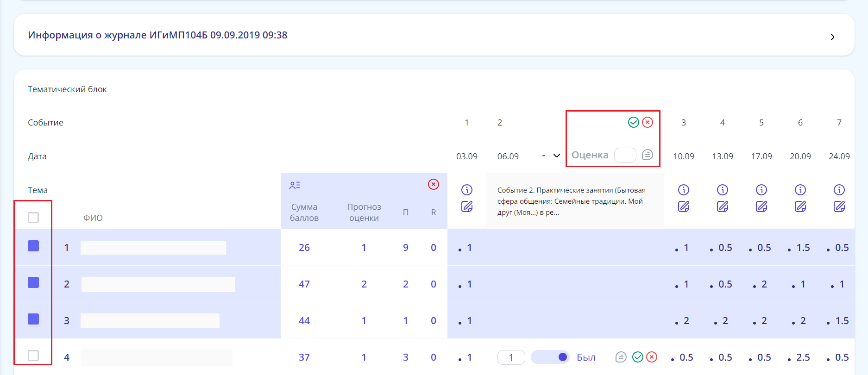Show info for event on 17.09
The width and height of the screenshot is (868, 375).
[761, 190]
